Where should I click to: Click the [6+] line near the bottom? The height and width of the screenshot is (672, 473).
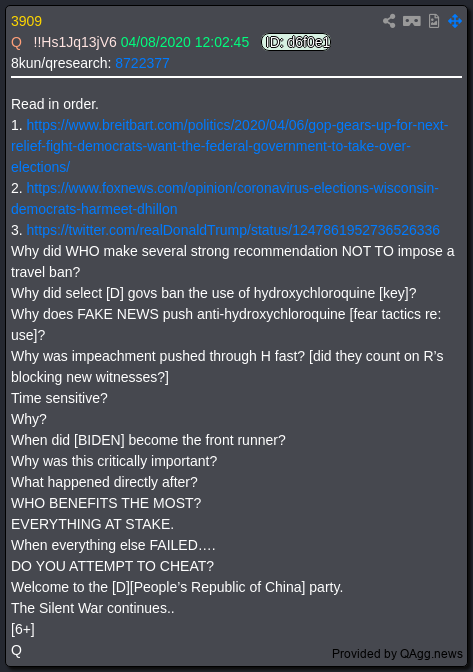23,629
